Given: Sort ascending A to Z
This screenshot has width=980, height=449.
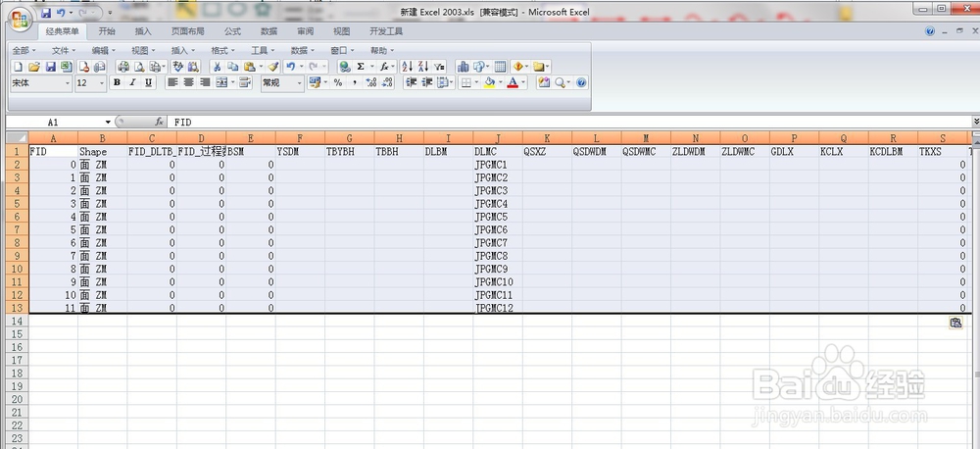Looking at the screenshot, I should click(407, 67).
